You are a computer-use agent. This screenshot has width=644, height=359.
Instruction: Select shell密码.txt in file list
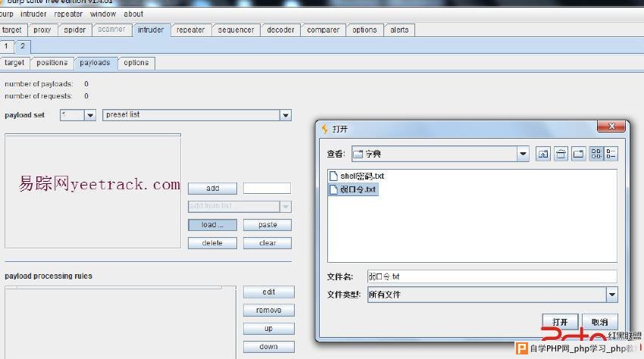tap(357, 176)
